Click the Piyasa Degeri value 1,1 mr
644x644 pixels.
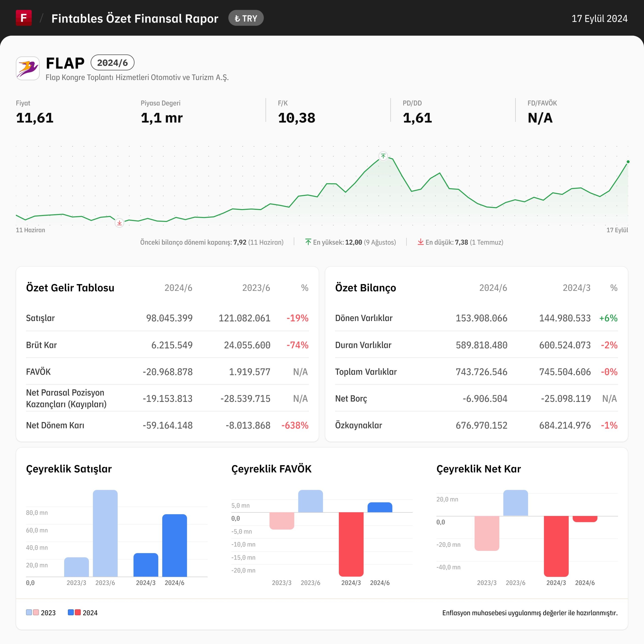162,118
